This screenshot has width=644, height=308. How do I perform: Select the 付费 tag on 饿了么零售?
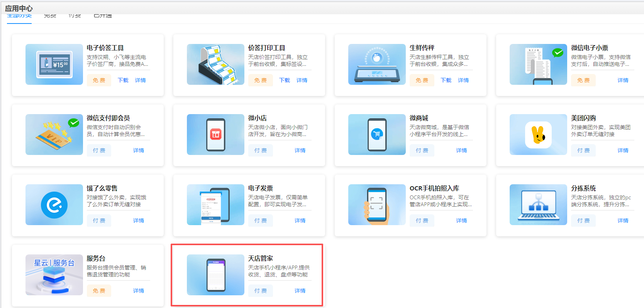click(x=99, y=220)
